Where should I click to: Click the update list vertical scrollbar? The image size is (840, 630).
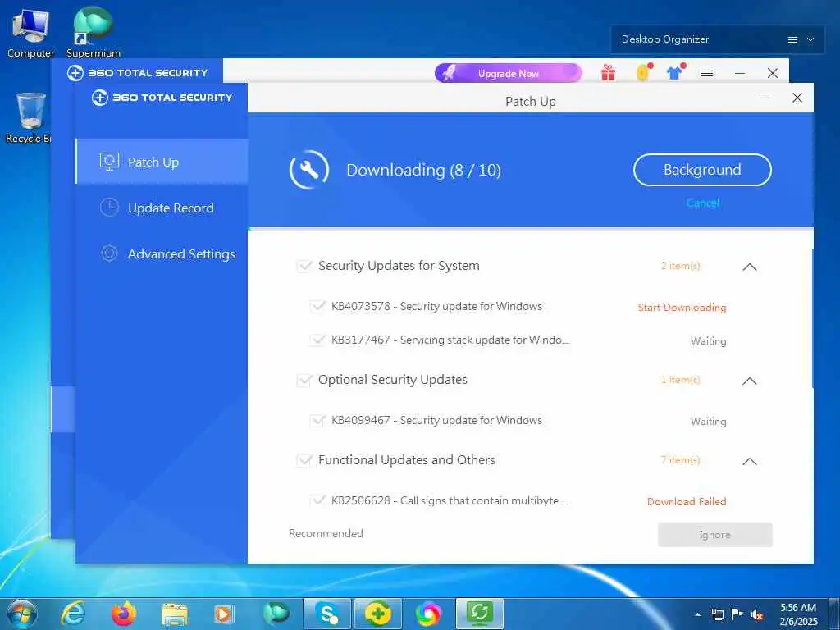click(811, 318)
